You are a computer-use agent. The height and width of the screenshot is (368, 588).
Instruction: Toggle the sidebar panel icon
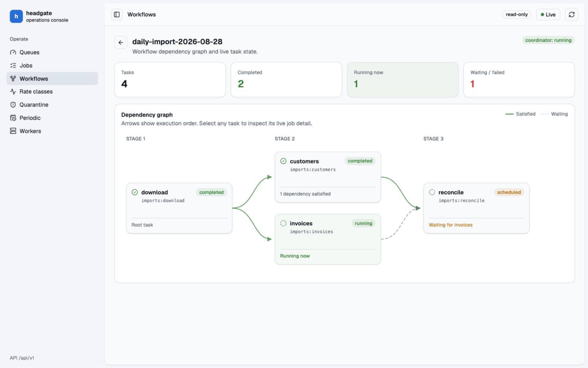click(117, 15)
